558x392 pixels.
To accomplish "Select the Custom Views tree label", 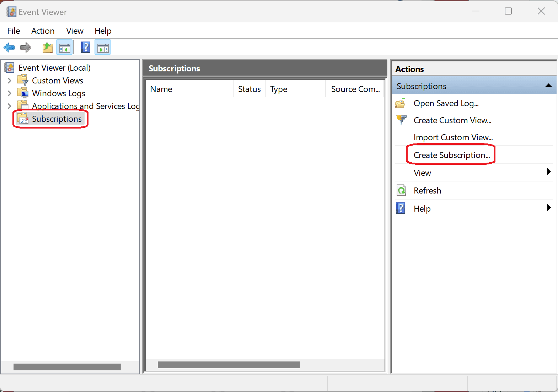I will 58,81.
